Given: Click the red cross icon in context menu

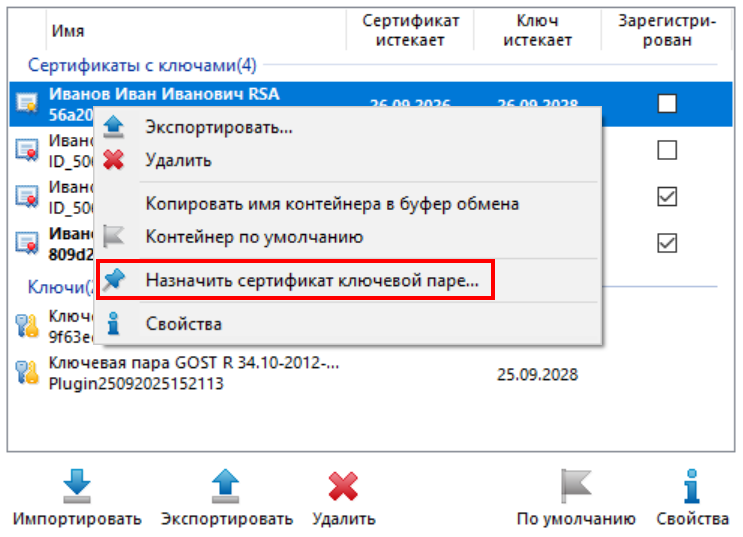Looking at the screenshot, I should click(115, 159).
